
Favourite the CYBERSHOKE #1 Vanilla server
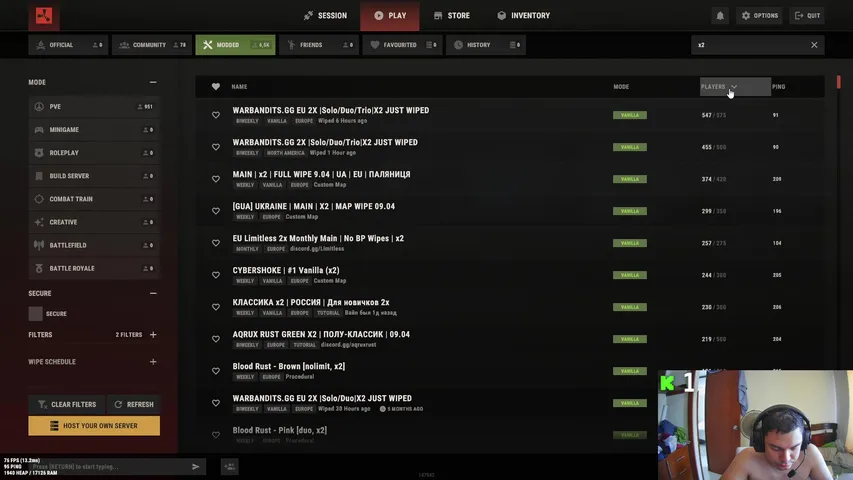[216, 275]
